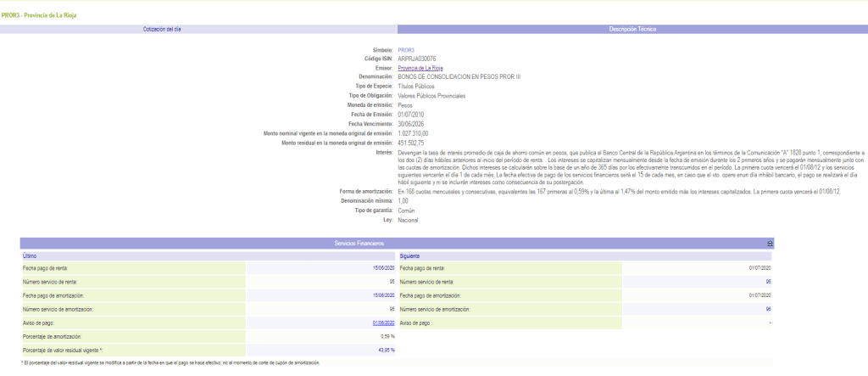Click the Moneda de emisión field label
The height and width of the screenshot is (376, 868).
pos(371,105)
